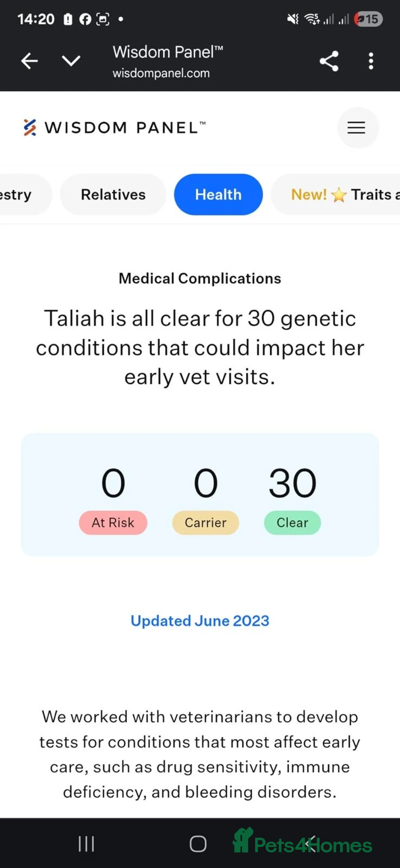Viewport: 400px width, 868px height.
Task: Tap the wisdompanel.com address text
Action: pyautogui.click(x=161, y=73)
